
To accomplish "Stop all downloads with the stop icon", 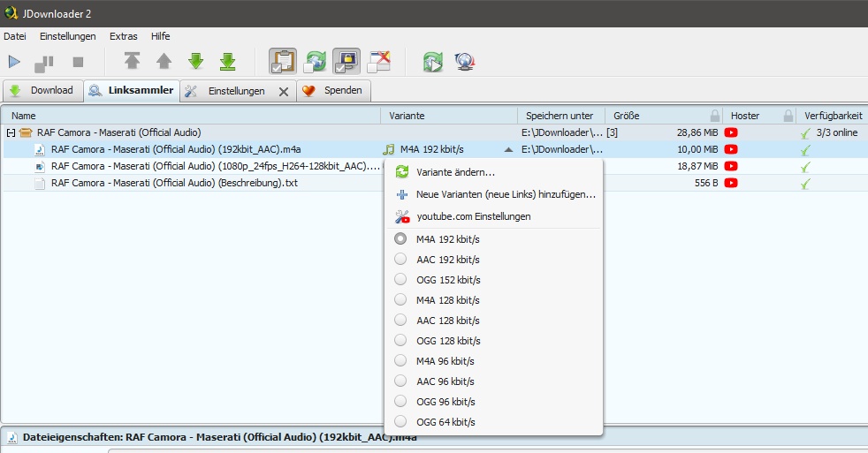I will pyautogui.click(x=78, y=62).
